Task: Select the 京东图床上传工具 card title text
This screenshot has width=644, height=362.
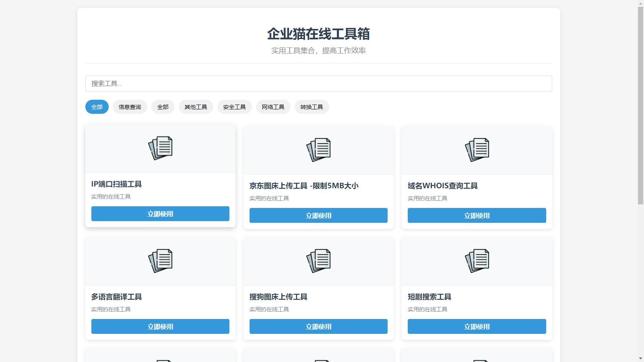Action: point(304,185)
